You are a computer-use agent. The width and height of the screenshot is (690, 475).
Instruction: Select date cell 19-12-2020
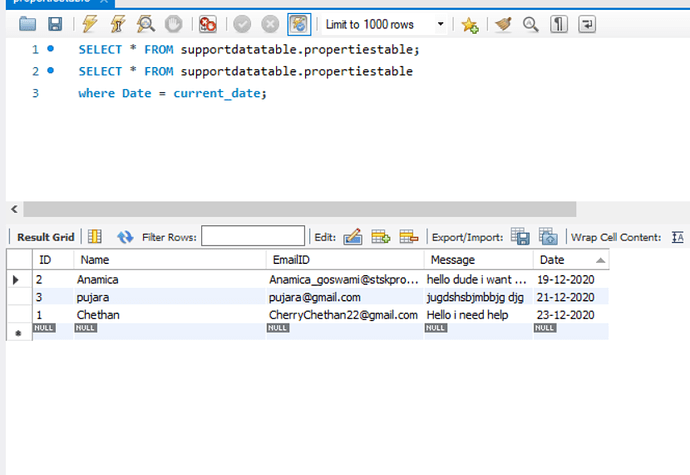click(x=571, y=279)
